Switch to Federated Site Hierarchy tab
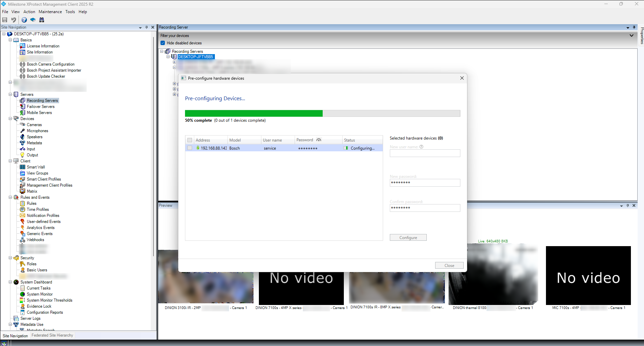 [52, 335]
